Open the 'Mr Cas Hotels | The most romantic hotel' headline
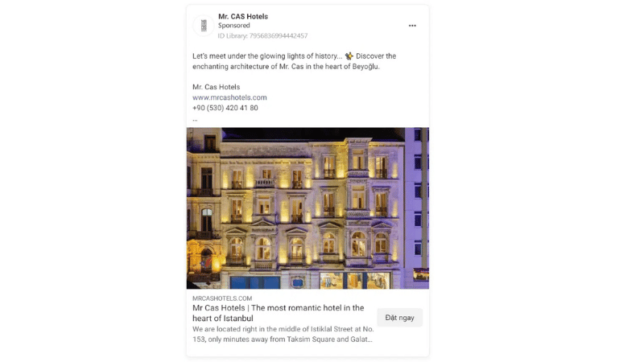 [278, 313]
